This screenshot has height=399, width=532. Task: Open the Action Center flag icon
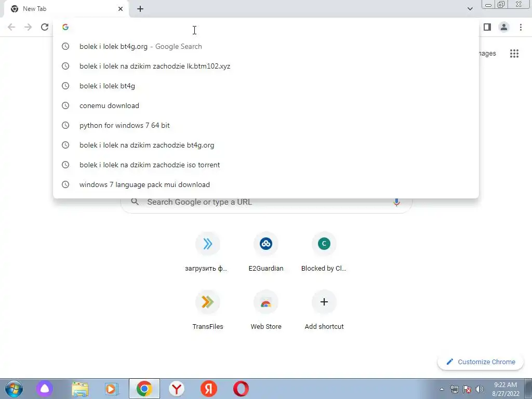tap(467, 389)
